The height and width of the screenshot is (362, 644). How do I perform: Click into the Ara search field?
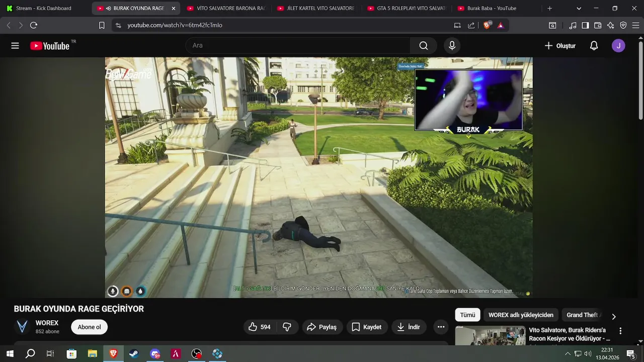pyautogui.click(x=298, y=46)
